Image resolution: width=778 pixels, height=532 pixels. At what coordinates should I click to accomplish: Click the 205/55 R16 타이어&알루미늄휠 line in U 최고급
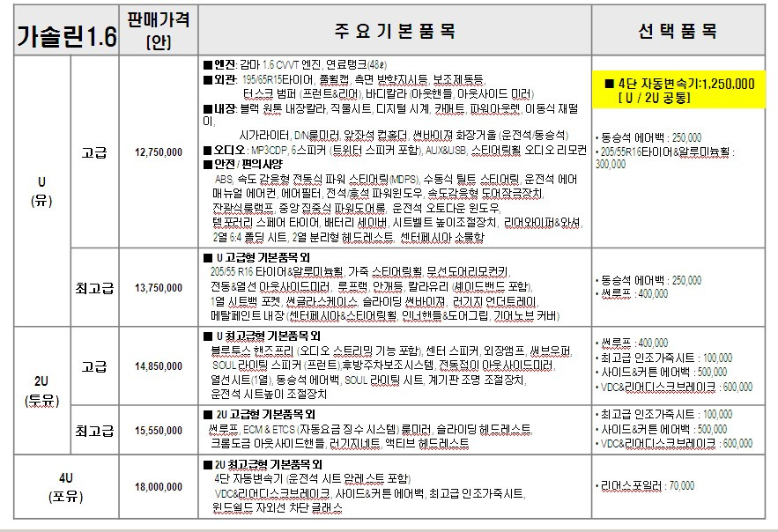360,271
